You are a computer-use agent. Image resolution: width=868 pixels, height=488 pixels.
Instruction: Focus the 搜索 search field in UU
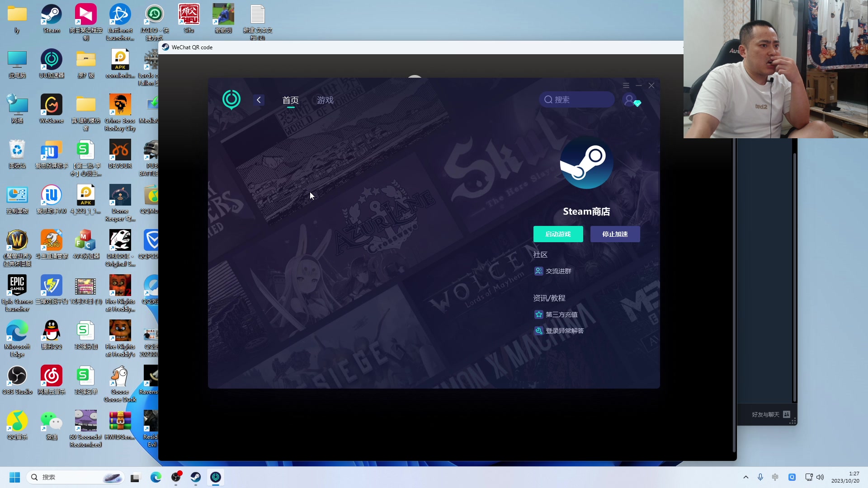[577, 99]
